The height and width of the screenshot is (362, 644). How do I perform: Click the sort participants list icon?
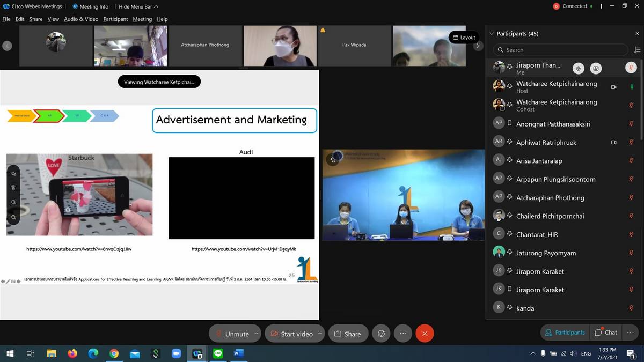(637, 50)
